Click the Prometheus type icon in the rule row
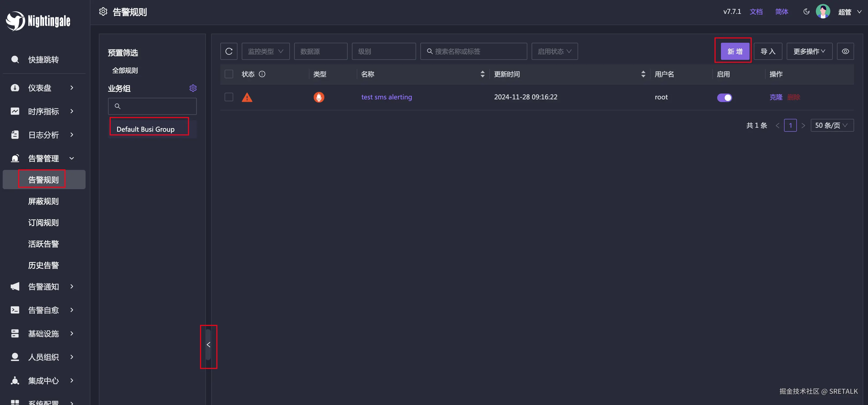Image resolution: width=868 pixels, height=405 pixels. (319, 97)
